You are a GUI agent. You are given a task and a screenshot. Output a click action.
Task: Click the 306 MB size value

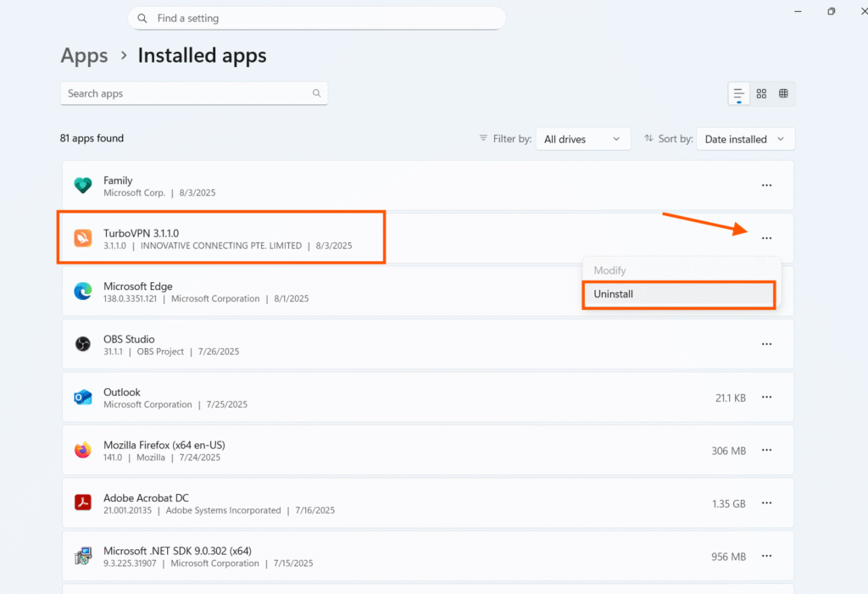728,451
